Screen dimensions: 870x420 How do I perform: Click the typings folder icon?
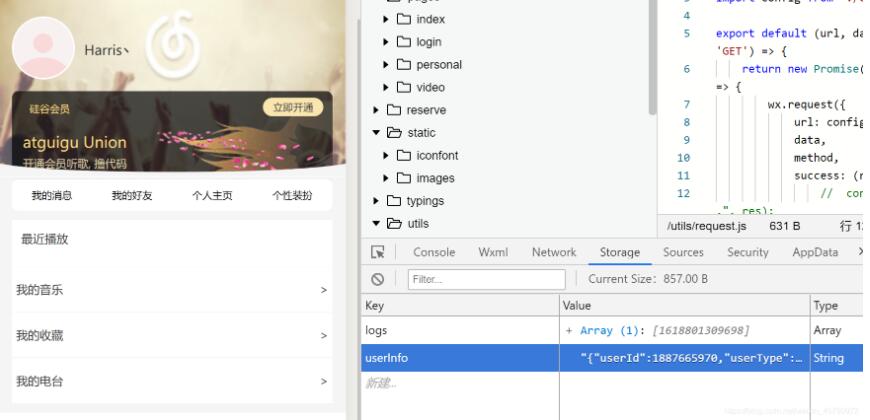[394, 201]
